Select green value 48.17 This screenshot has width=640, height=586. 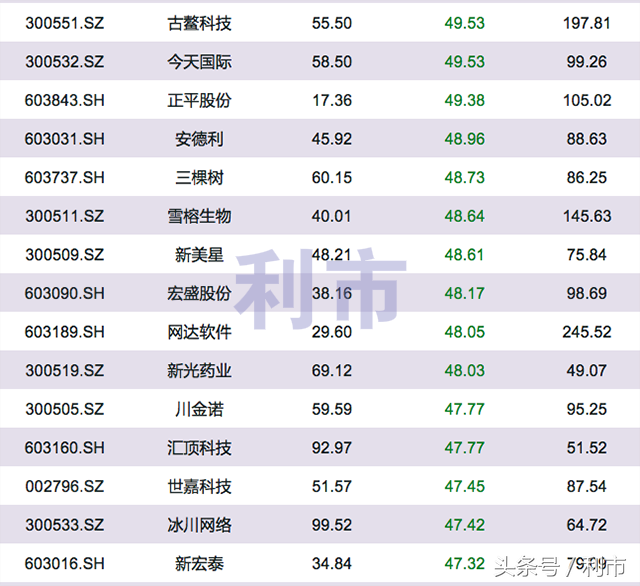coord(464,293)
